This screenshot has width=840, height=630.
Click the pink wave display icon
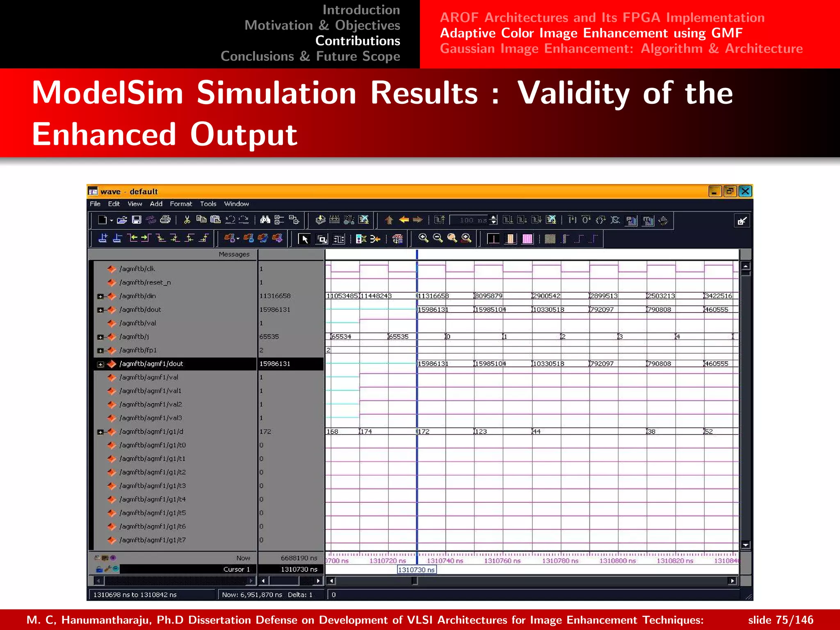click(x=527, y=239)
